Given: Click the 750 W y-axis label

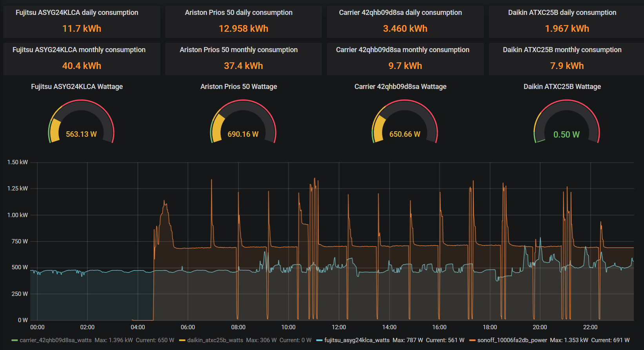Looking at the screenshot, I should tap(20, 241).
